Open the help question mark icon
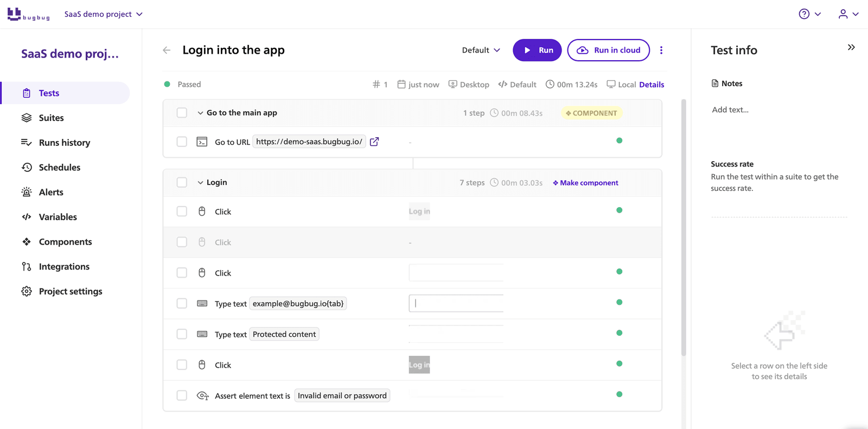868x429 pixels. coord(804,14)
